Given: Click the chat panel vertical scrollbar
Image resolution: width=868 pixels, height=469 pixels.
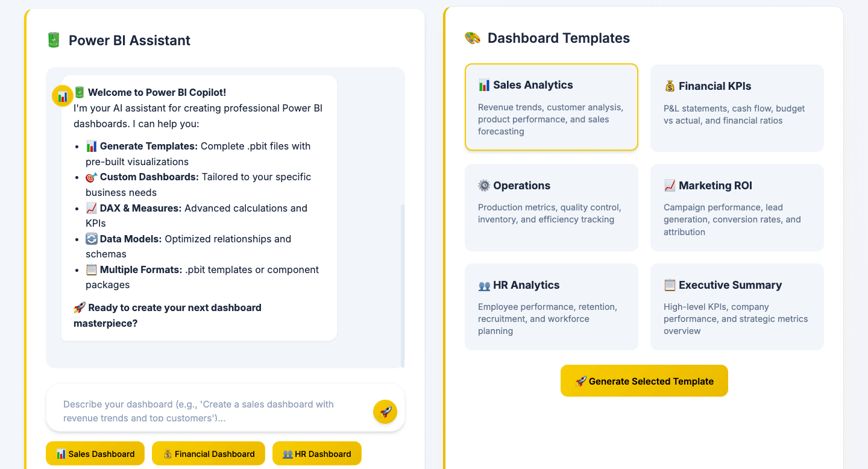Looking at the screenshot, I should 403,285.
